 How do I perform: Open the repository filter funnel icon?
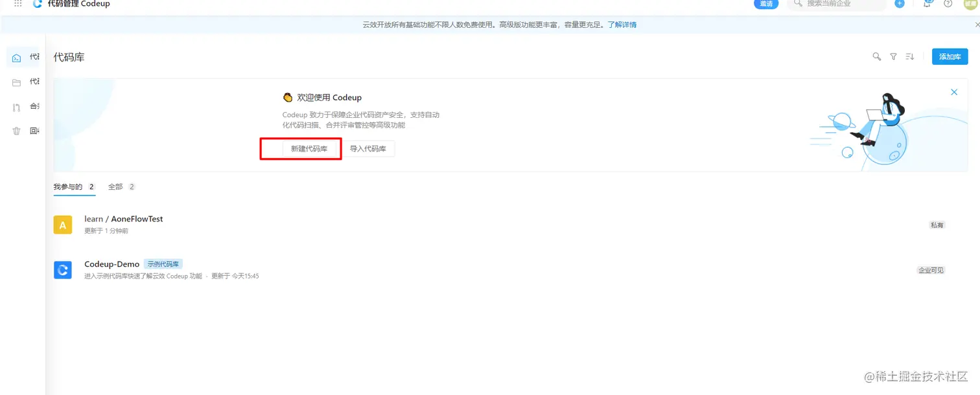pyautogui.click(x=893, y=57)
